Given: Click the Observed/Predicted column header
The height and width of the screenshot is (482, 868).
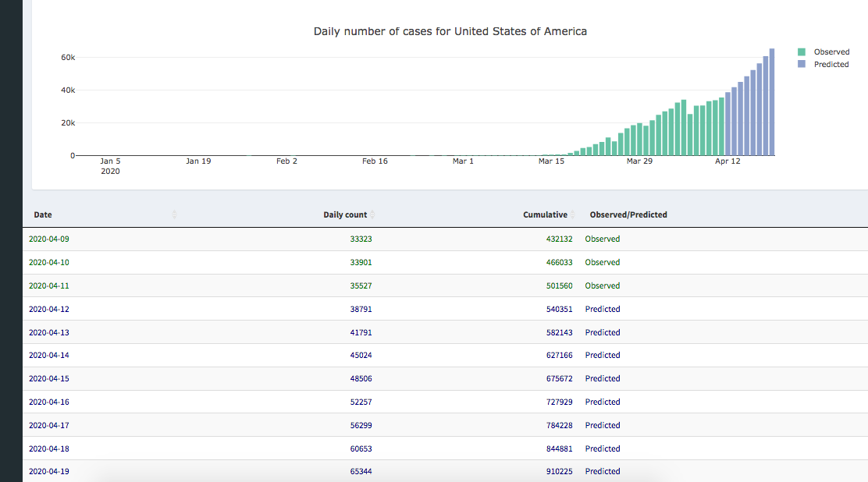Looking at the screenshot, I should 628,214.
